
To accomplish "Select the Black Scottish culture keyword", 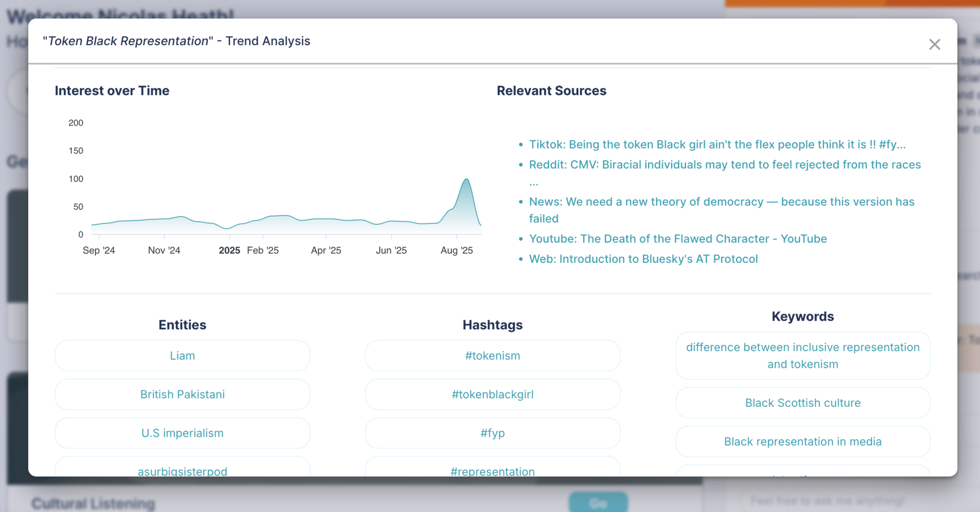I will (x=803, y=403).
